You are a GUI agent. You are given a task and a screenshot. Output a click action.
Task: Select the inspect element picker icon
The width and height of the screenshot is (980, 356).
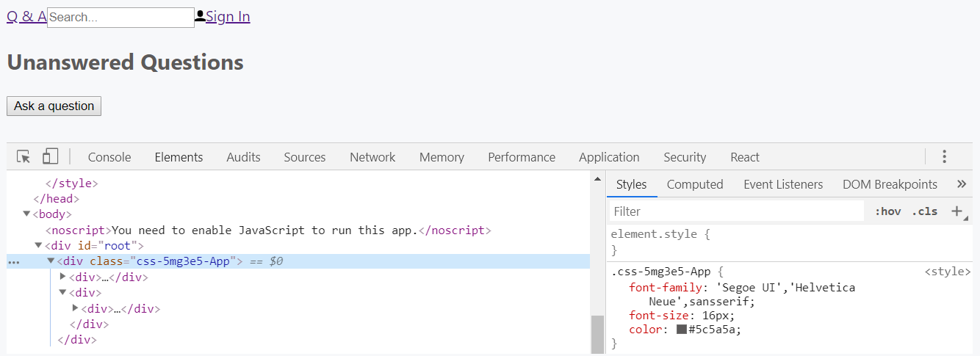coord(24,157)
